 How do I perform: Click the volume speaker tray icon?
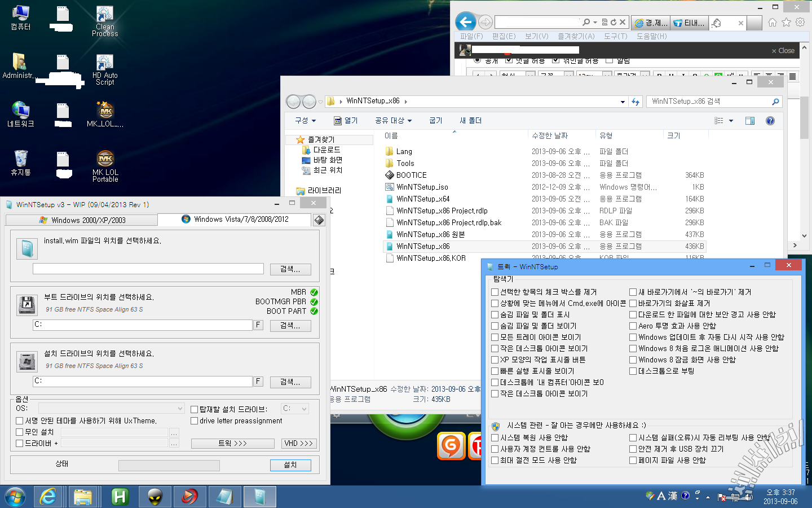click(749, 497)
